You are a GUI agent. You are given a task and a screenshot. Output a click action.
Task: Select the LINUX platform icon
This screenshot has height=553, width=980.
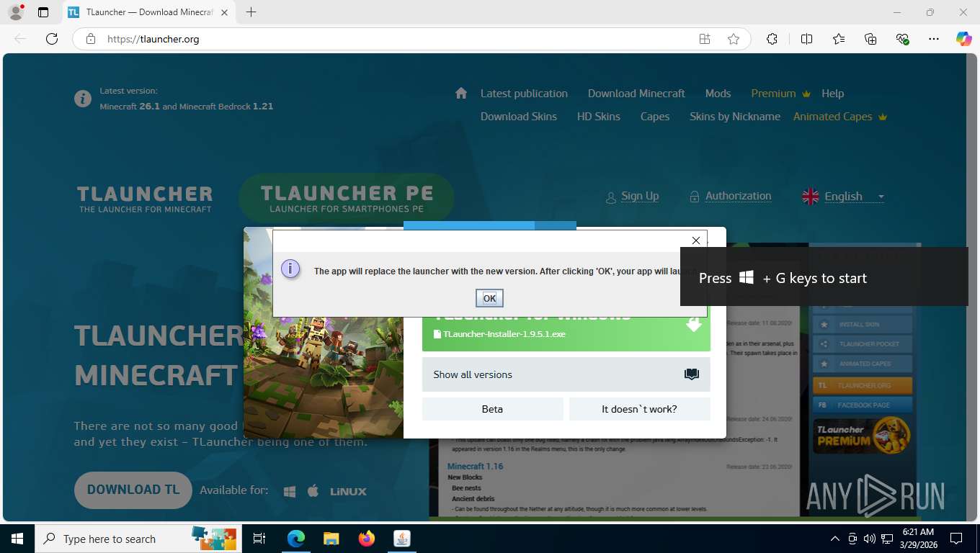tap(348, 491)
